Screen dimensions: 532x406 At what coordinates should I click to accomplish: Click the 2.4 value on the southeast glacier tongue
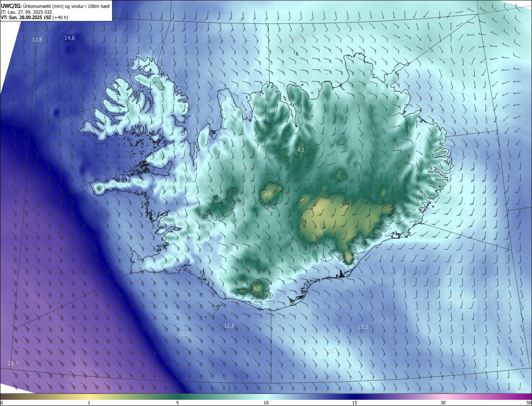[348, 258]
